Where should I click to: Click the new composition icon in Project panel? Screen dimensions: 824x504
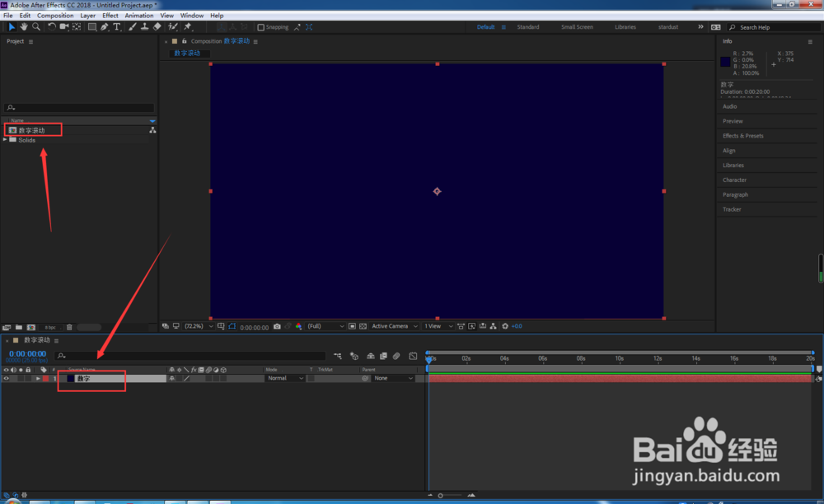31,327
